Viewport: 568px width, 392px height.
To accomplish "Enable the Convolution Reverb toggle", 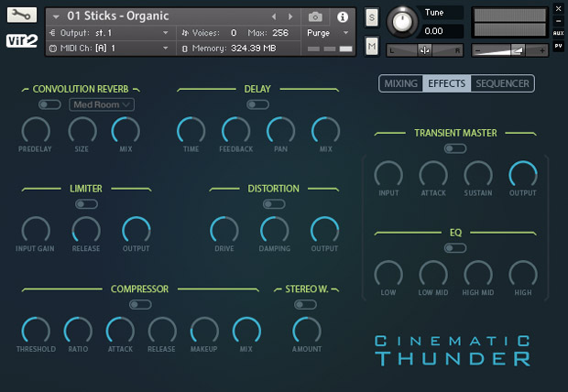I will pyautogui.click(x=49, y=104).
